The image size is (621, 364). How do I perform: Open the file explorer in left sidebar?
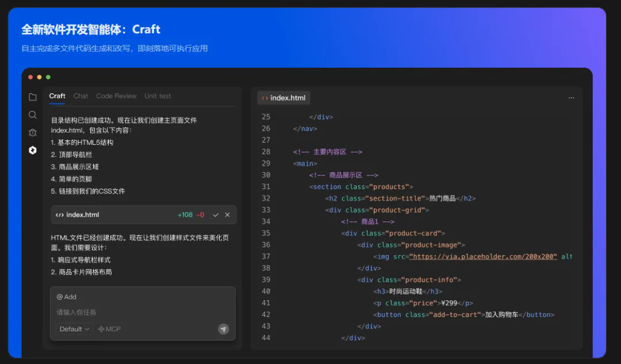coord(32,97)
